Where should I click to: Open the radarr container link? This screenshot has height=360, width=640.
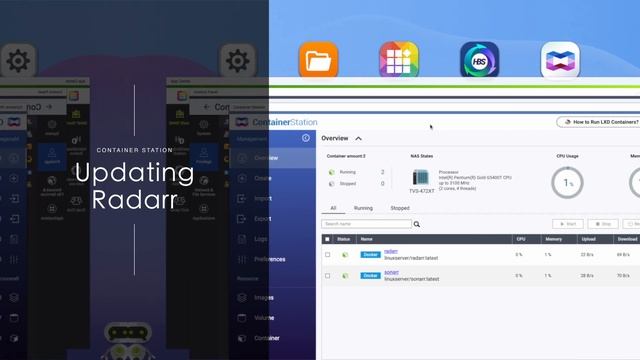pyautogui.click(x=391, y=251)
